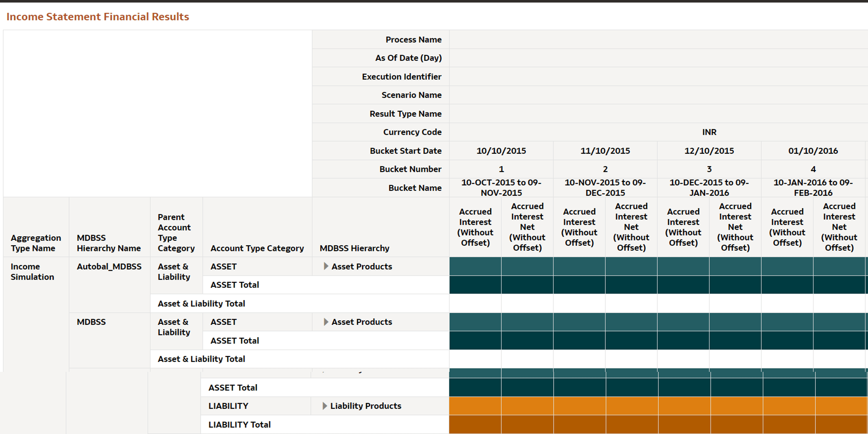Click the LIABILITY Total row label
This screenshot has height=434, width=868.
pos(240,424)
